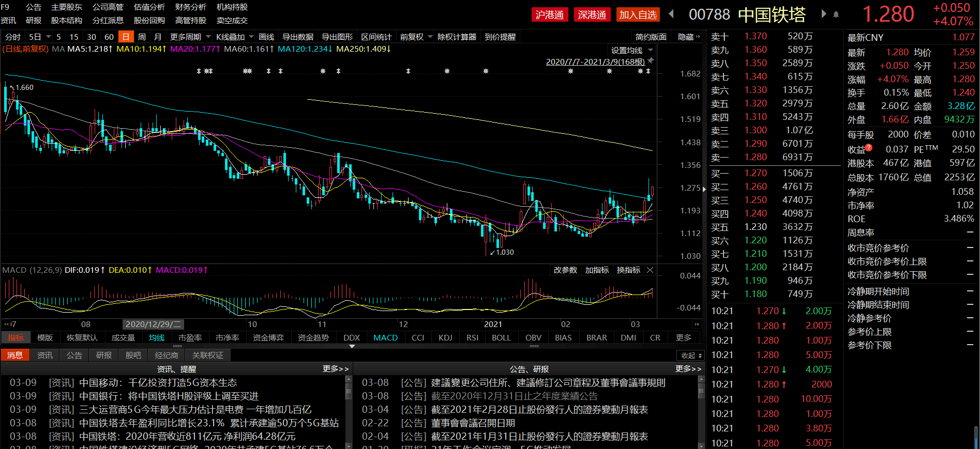980x449 pixels.
Task: Switch to weekly 周 K-line
Action: tap(142, 37)
